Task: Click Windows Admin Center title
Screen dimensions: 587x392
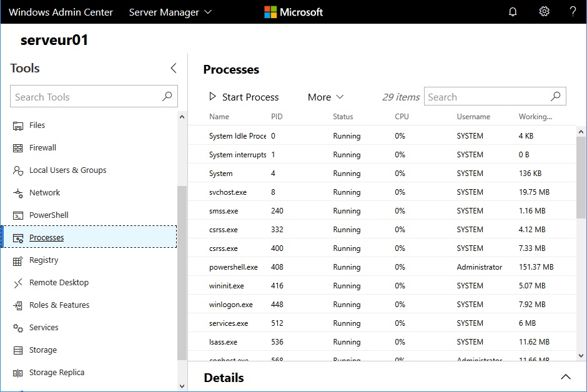Action: coord(61,12)
